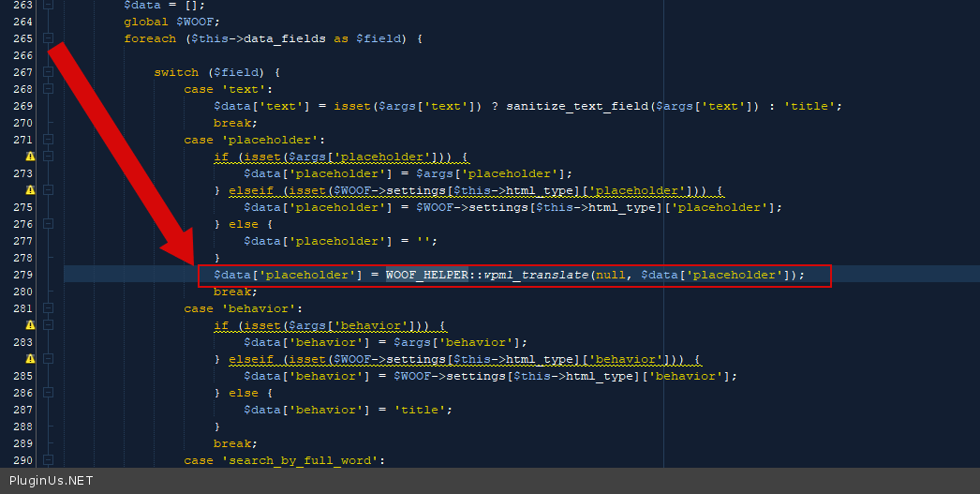Click line number 264 in the gutter
The image size is (980, 494).
[23, 22]
